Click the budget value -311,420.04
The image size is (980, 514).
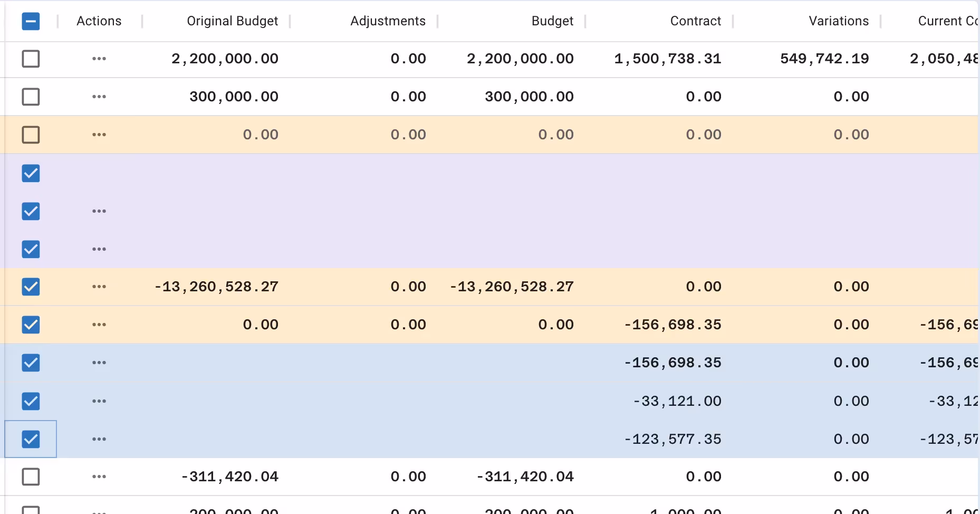pyautogui.click(x=525, y=477)
